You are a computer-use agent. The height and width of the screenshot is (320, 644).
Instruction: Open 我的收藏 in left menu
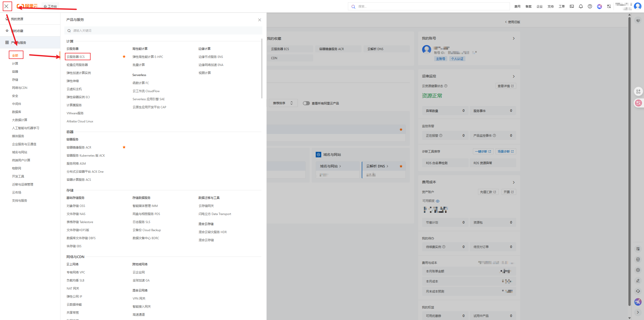point(17,31)
